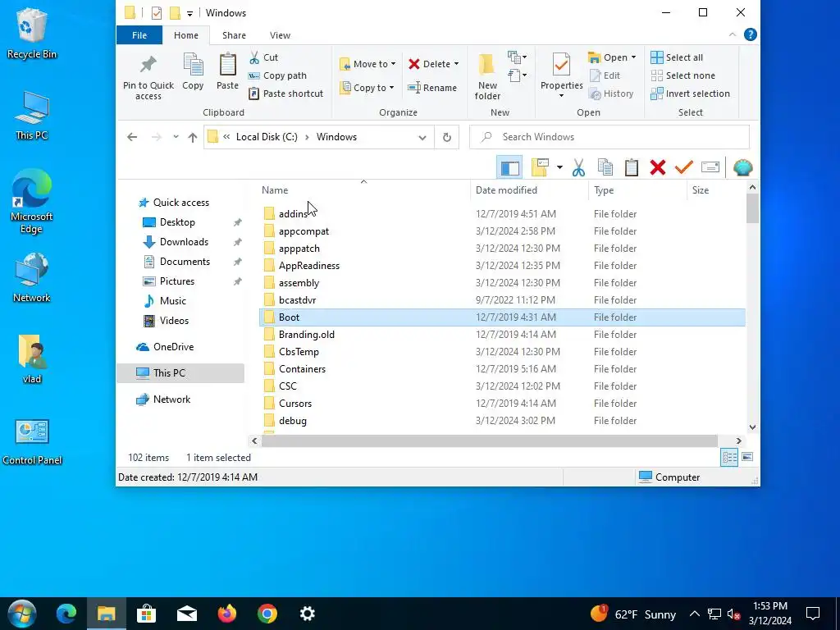Click Edit in the Open group
Image resolution: width=840 pixels, height=630 pixels.
[x=605, y=75]
